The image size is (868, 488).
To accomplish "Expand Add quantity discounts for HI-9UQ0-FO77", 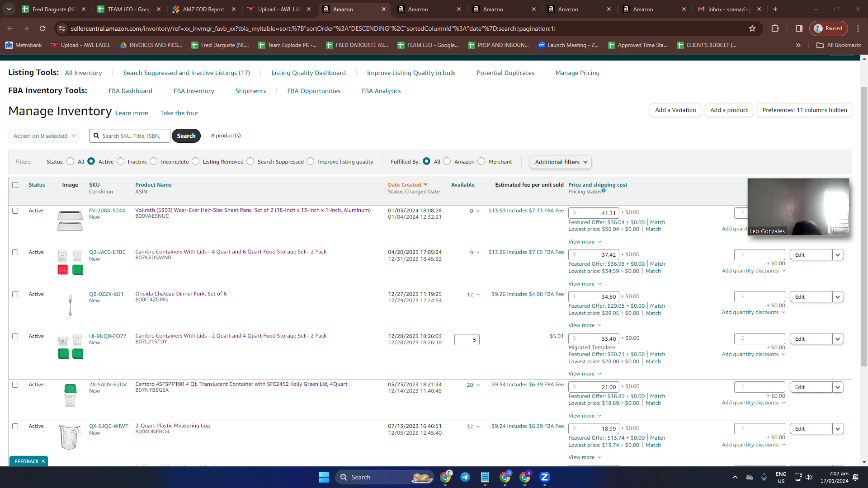I will tap(753, 354).
